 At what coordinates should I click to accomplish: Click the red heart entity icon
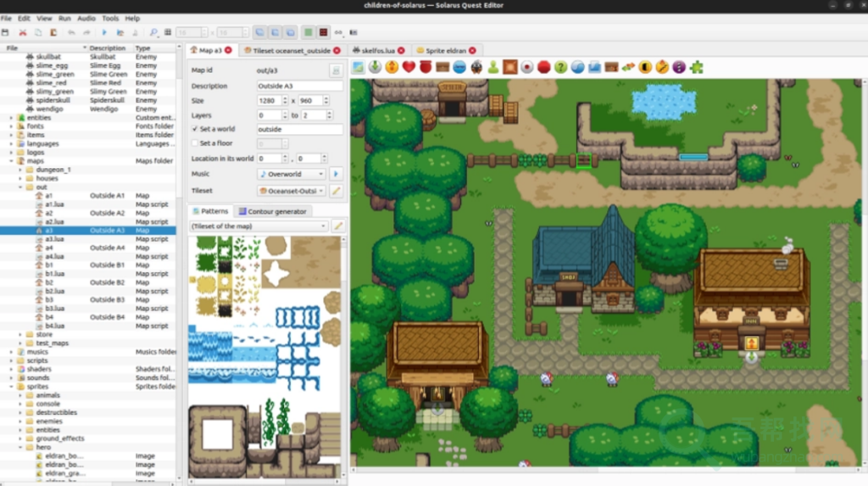[409, 67]
